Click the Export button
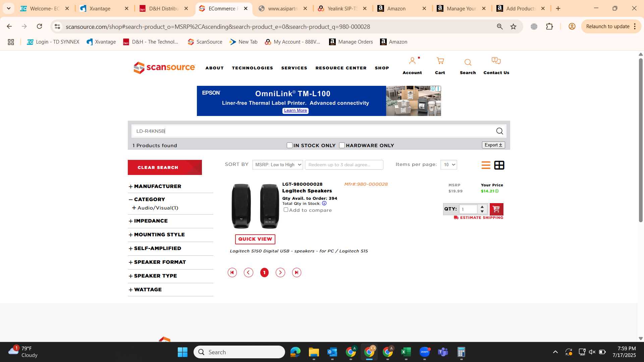 (493, 145)
